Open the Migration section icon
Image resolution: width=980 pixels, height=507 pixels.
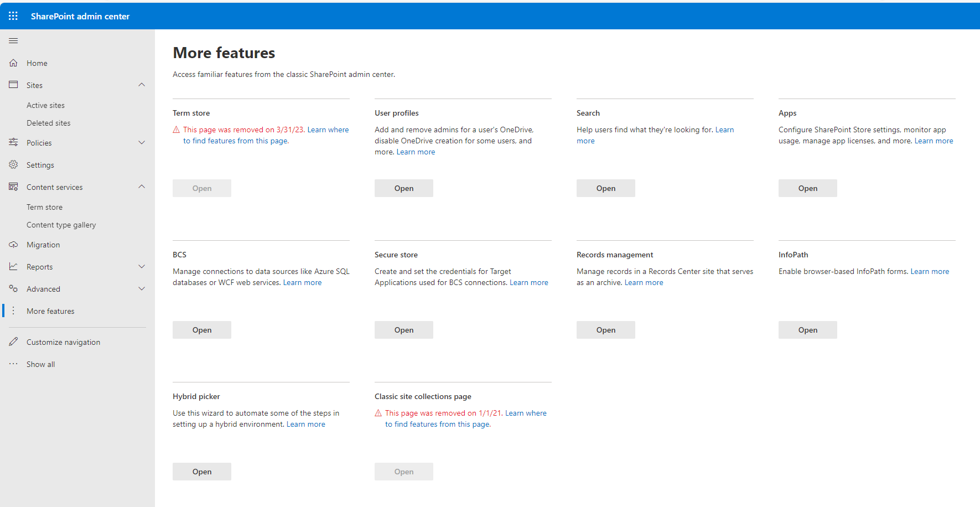[x=13, y=244]
